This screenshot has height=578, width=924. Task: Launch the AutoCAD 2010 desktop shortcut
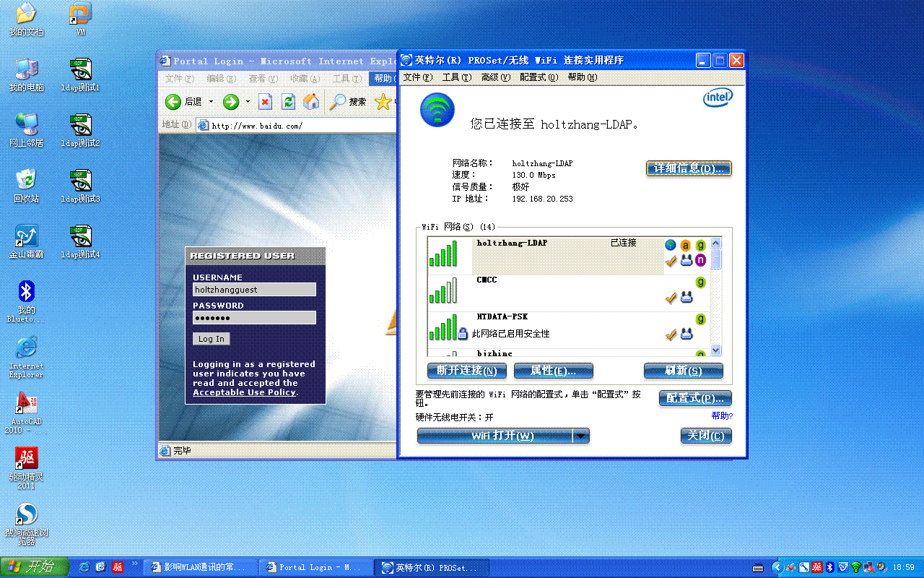tap(26, 413)
